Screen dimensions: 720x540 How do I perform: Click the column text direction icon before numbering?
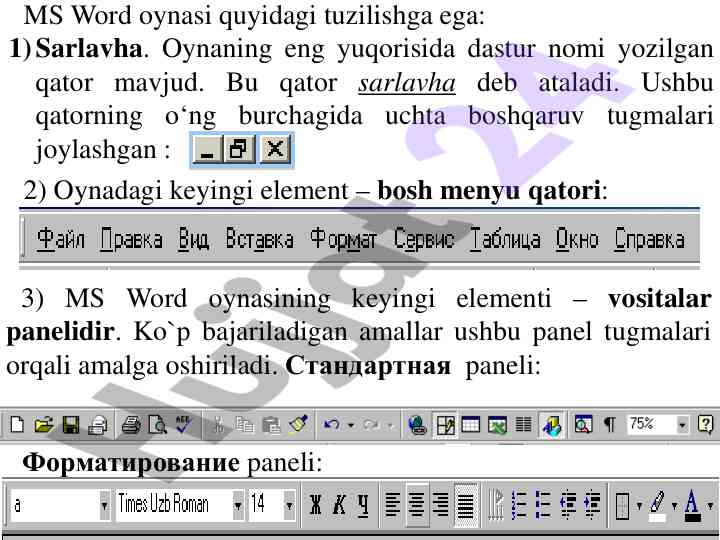pyautogui.click(x=495, y=505)
